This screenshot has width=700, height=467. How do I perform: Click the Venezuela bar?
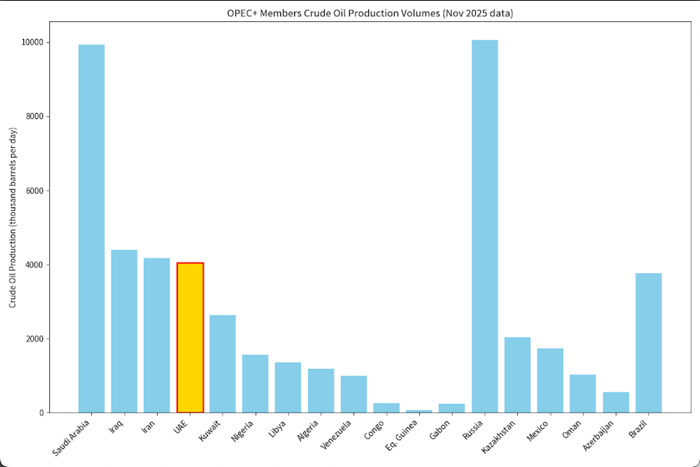[x=354, y=394]
